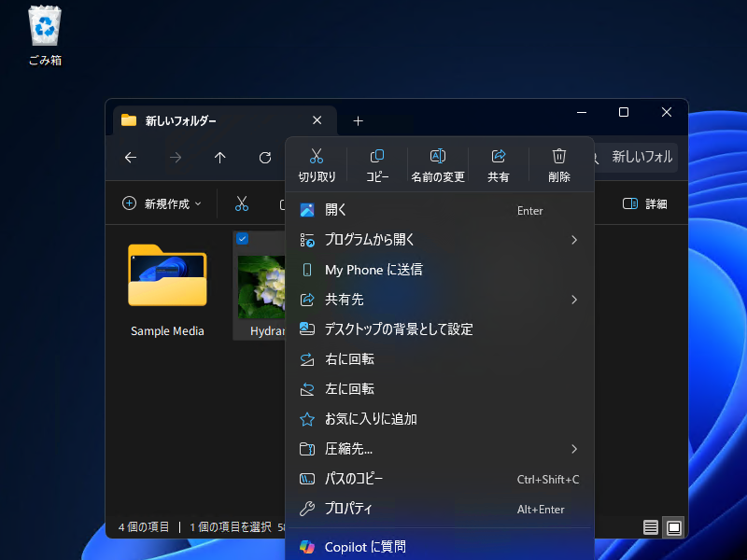This screenshot has width=747, height=560.
Task: Navigate up one folder level
Action: (x=219, y=158)
